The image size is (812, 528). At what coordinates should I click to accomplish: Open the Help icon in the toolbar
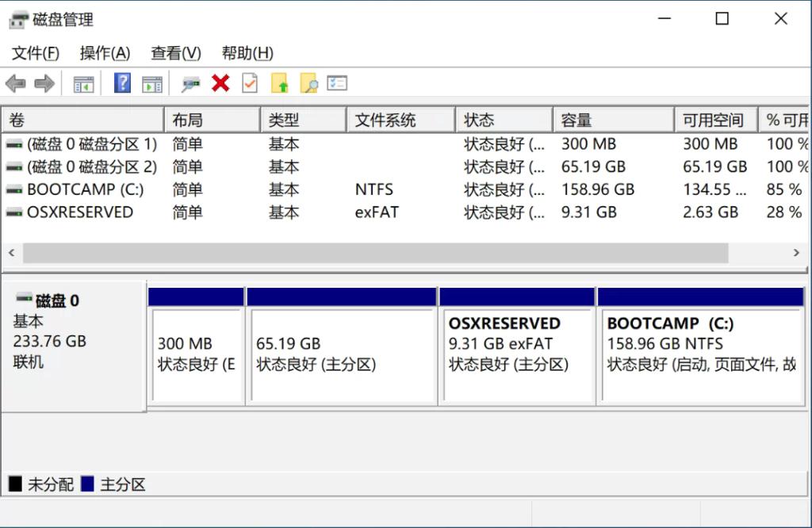[124, 82]
